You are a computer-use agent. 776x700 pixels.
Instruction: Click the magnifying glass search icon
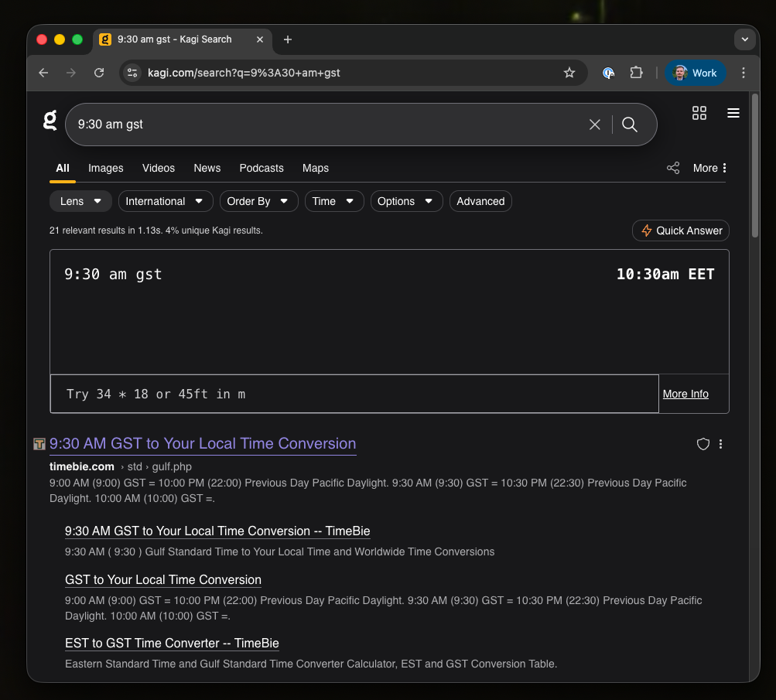tap(630, 125)
